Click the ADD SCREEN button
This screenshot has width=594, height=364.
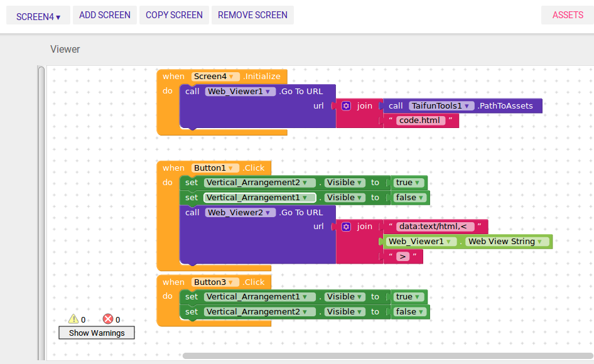[x=104, y=14]
